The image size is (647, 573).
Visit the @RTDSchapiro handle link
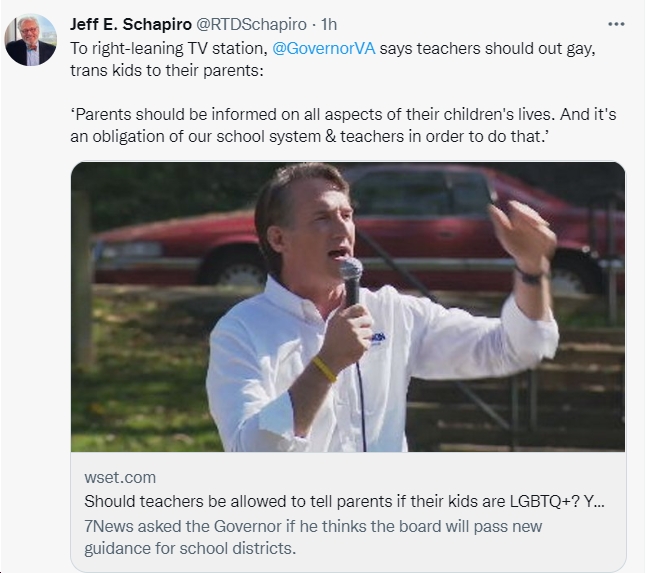(251, 24)
